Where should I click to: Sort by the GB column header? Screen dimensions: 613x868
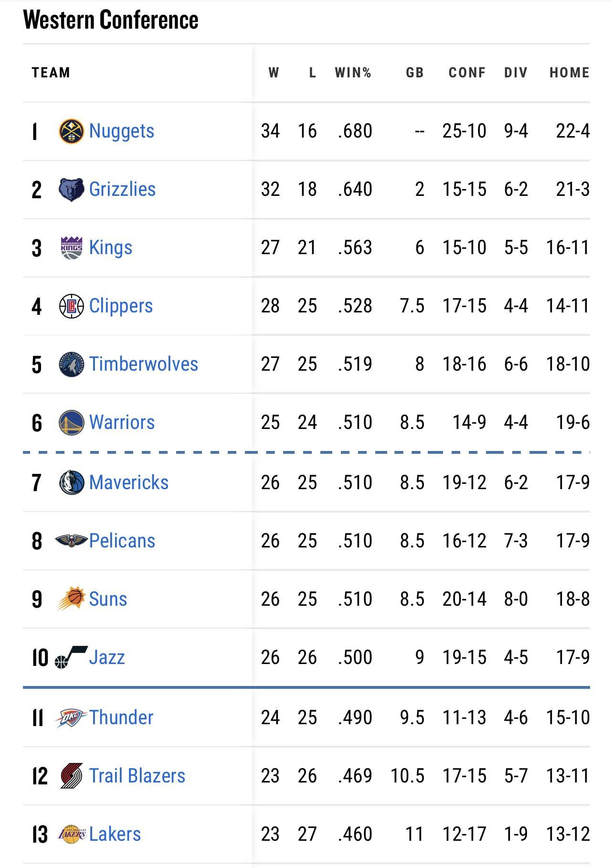pos(414,73)
